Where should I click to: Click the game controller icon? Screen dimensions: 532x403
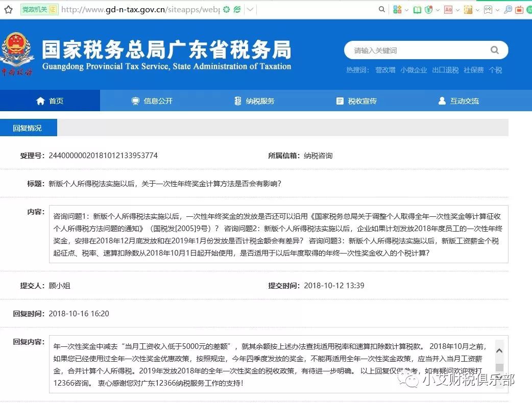point(488,10)
